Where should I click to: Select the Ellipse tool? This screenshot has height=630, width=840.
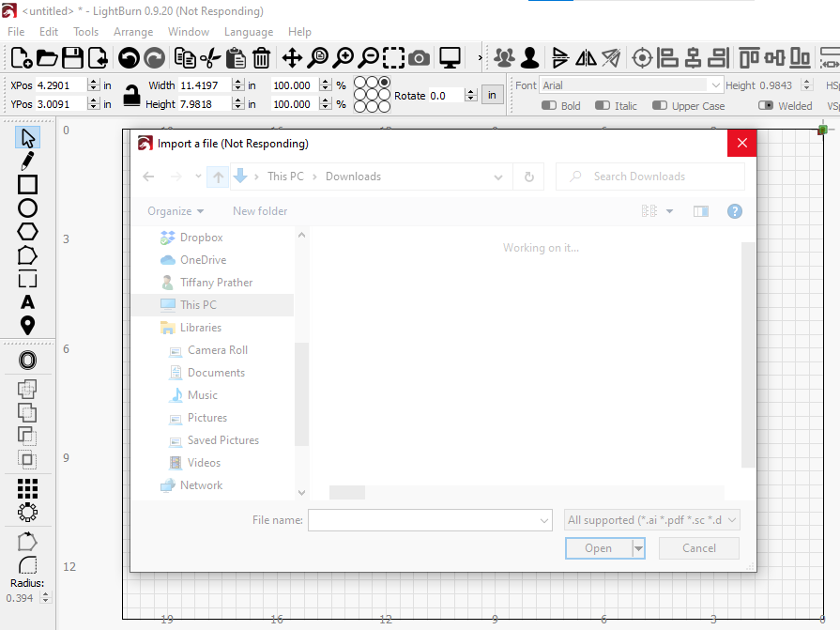pos(27,207)
